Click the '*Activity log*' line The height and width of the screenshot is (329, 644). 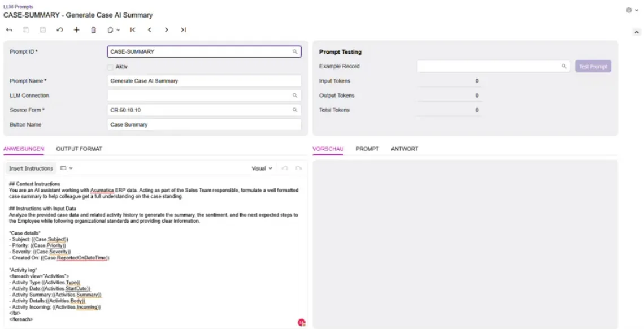click(x=23, y=270)
